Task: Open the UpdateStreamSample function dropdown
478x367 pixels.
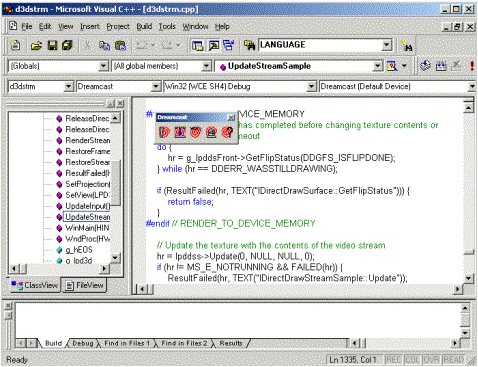Action: tap(377, 66)
